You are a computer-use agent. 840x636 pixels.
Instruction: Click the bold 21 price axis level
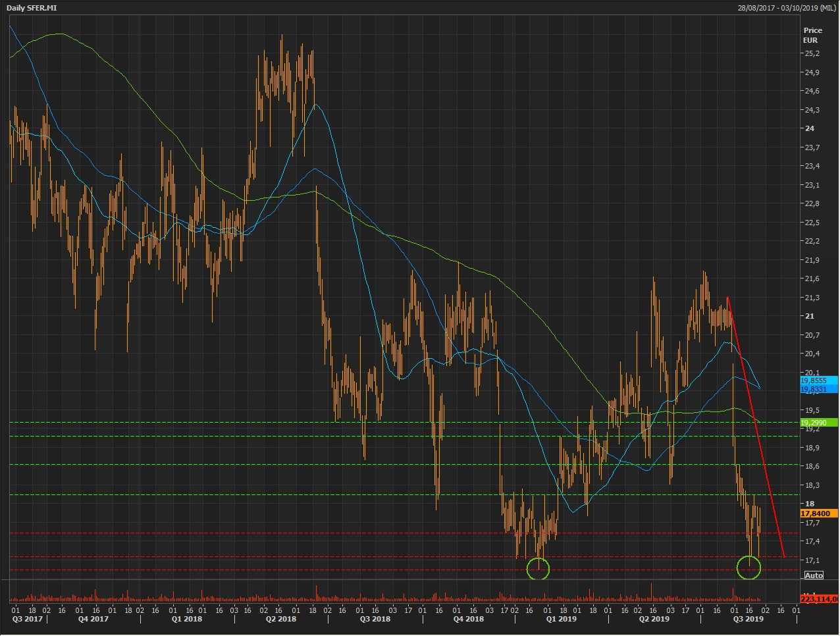click(x=810, y=316)
